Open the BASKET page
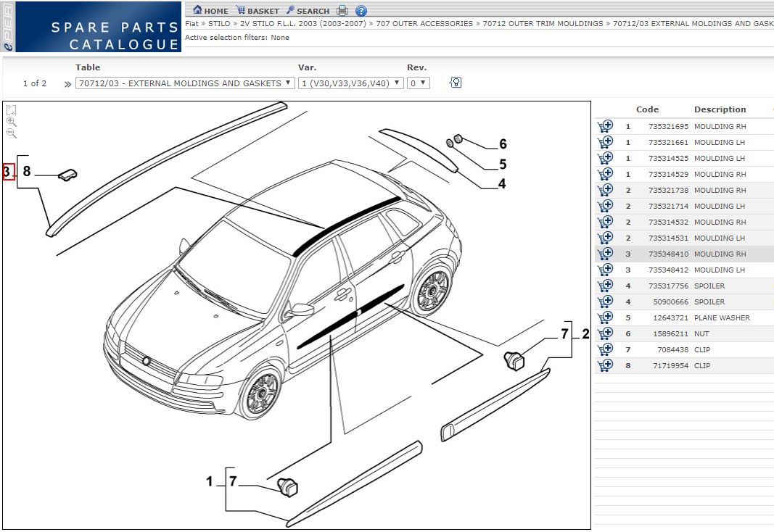 [258, 10]
